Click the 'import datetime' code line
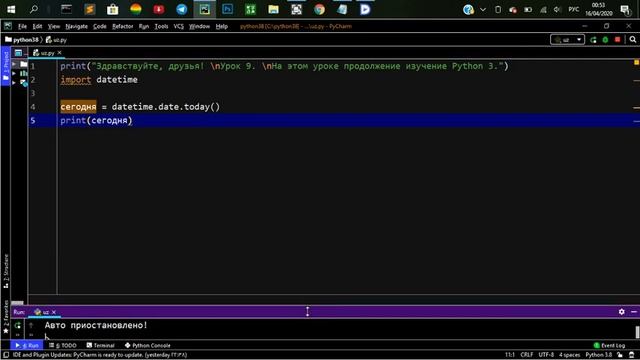This screenshot has width=640, height=360. tap(99, 80)
